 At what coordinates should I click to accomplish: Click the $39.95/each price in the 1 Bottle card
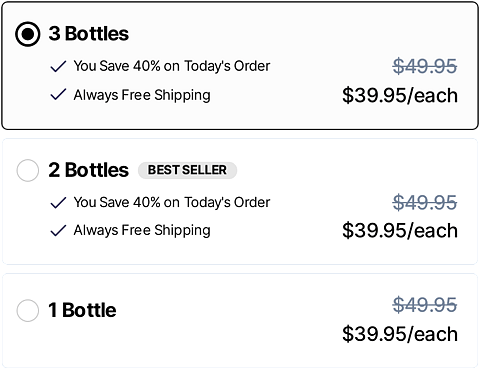click(x=400, y=334)
